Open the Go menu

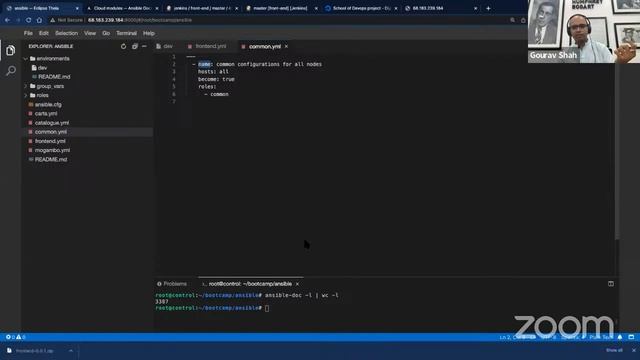pyautogui.click(x=106, y=33)
